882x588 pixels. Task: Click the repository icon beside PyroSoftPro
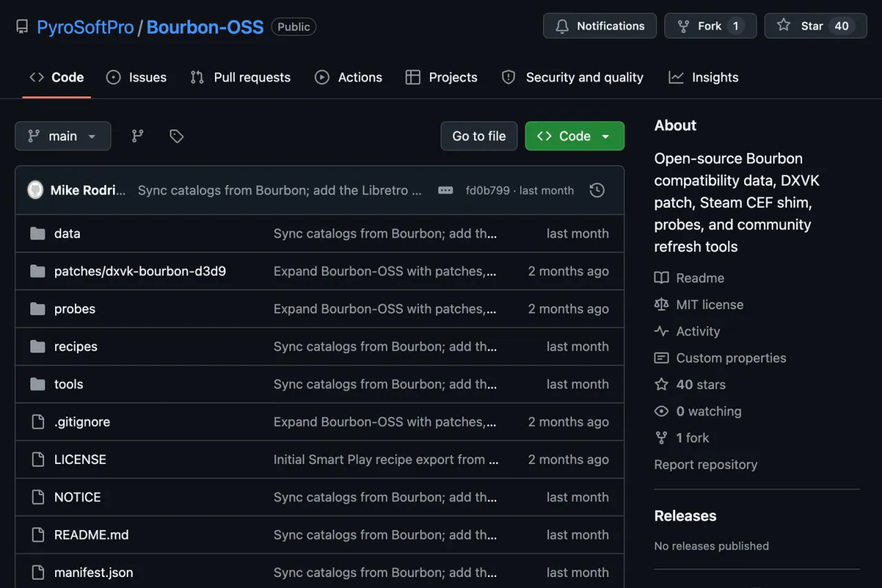tap(22, 27)
